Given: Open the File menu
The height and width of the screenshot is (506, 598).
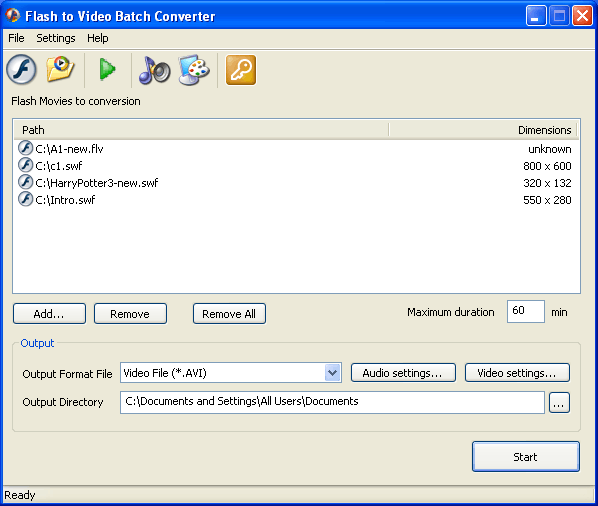Looking at the screenshot, I should pyautogui.click(x=16, y=38).
